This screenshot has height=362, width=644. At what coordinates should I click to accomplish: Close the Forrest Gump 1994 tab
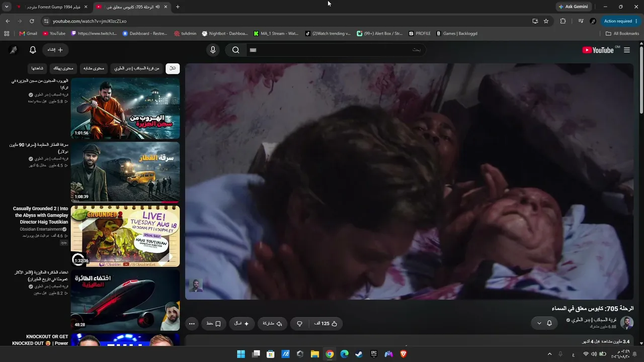[86, 7]
